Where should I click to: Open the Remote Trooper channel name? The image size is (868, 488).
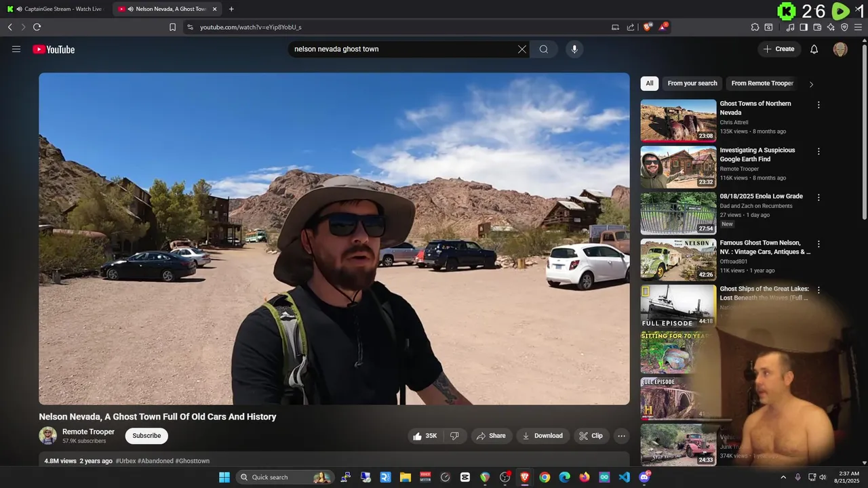pos(88,432)
